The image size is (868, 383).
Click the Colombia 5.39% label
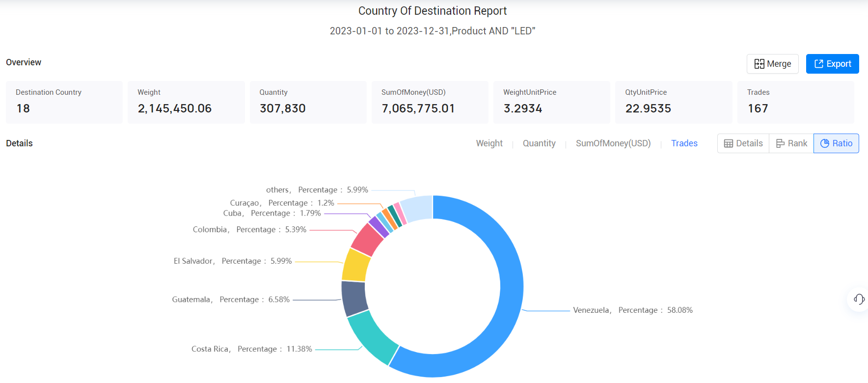pos(249,230)
